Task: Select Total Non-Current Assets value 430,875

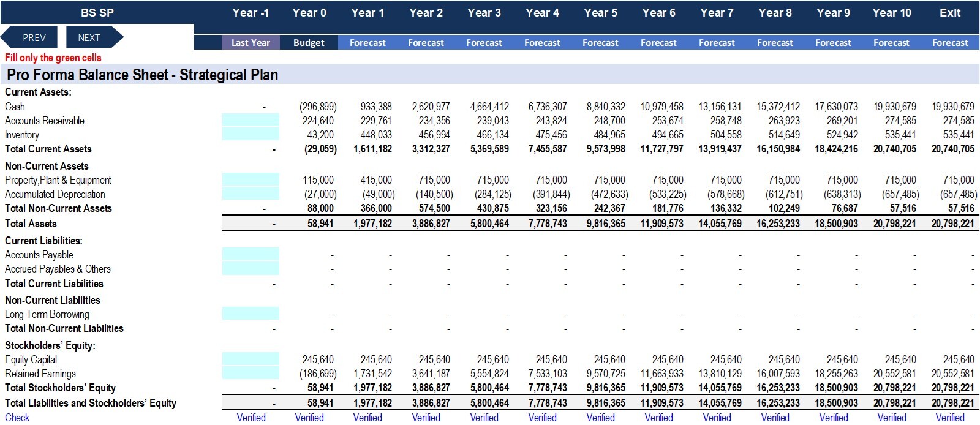Action: point(492,208)
